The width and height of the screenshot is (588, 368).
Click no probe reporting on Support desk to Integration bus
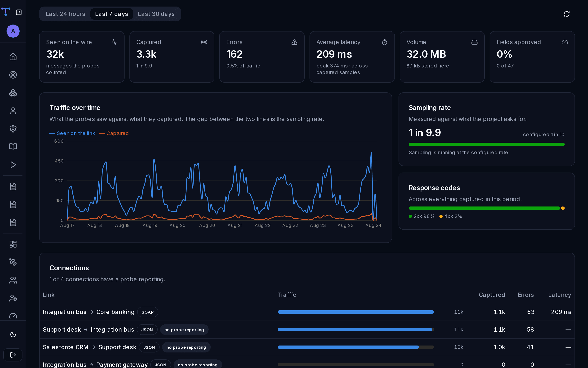click(184, 330)
